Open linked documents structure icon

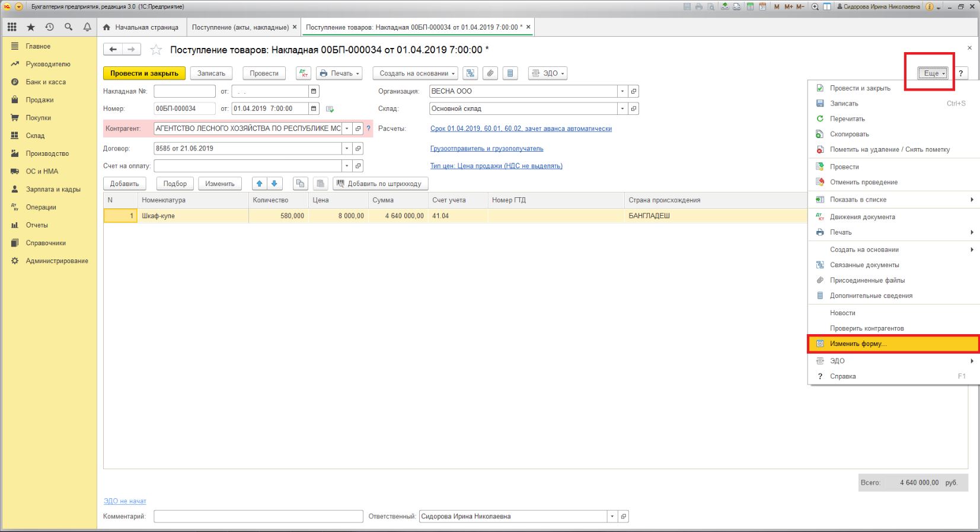471,73
